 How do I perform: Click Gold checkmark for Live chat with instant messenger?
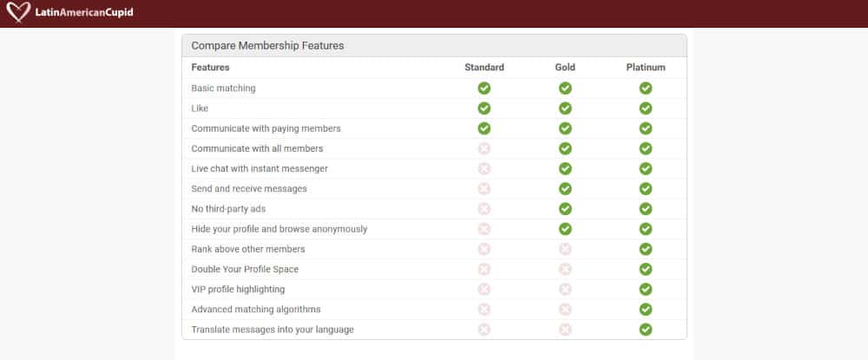(565, 168)
